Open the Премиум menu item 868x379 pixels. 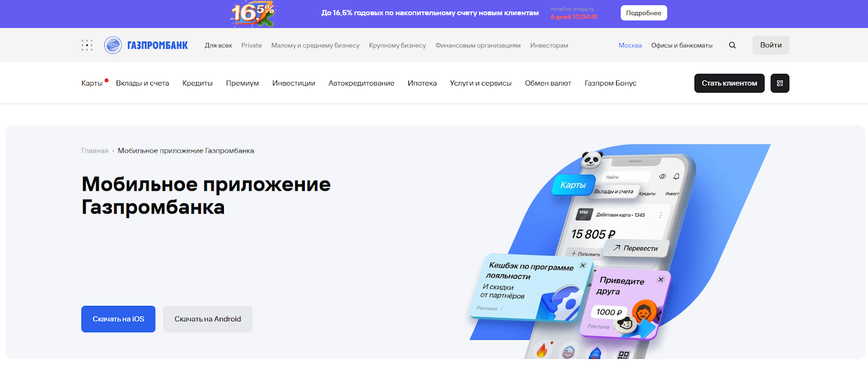242,83
